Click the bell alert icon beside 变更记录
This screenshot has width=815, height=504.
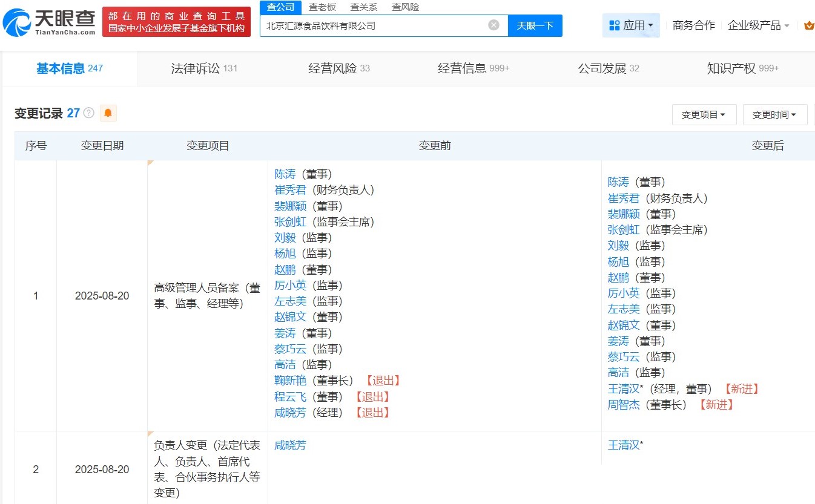pos(108,113)
